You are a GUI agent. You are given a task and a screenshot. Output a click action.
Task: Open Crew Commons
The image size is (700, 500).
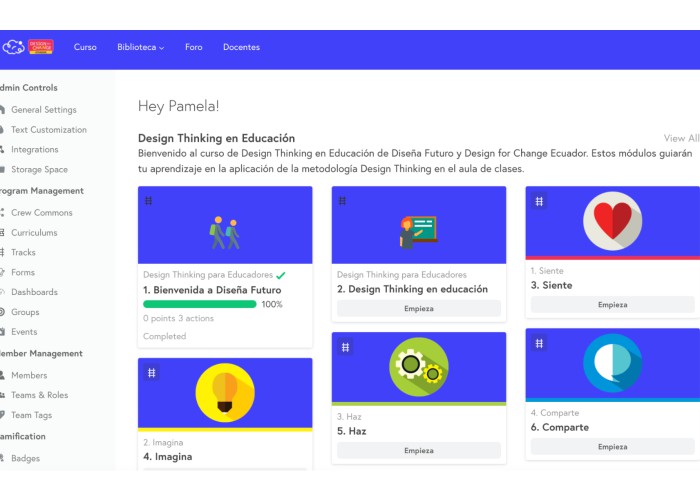(42, 212)
